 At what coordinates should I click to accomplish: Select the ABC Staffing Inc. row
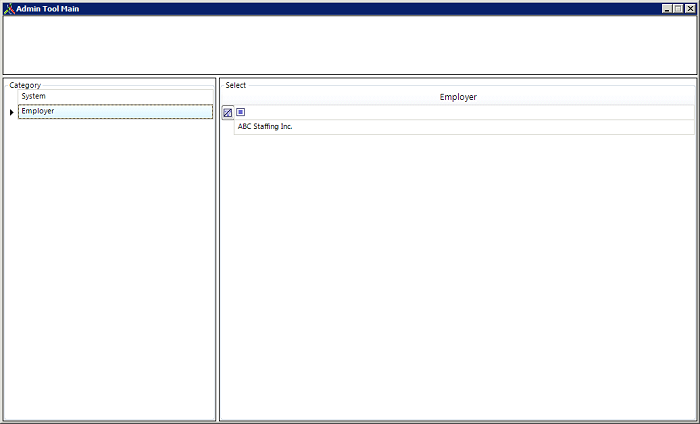pos(464,127)
